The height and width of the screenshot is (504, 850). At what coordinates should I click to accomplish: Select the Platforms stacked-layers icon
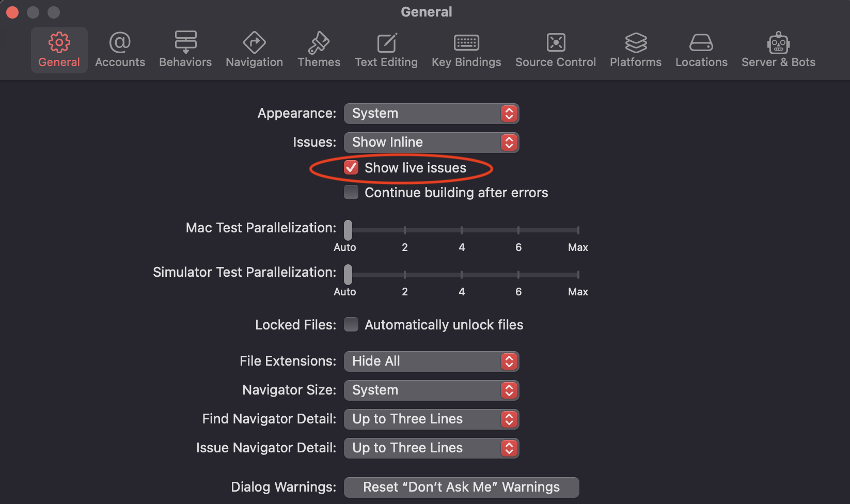click(636, 42)
